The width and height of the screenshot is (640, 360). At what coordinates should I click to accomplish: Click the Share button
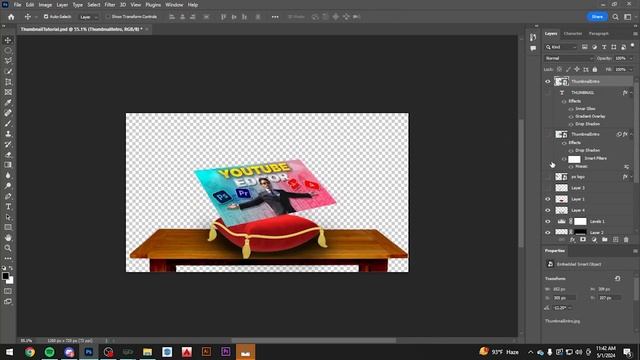point(597,17)
